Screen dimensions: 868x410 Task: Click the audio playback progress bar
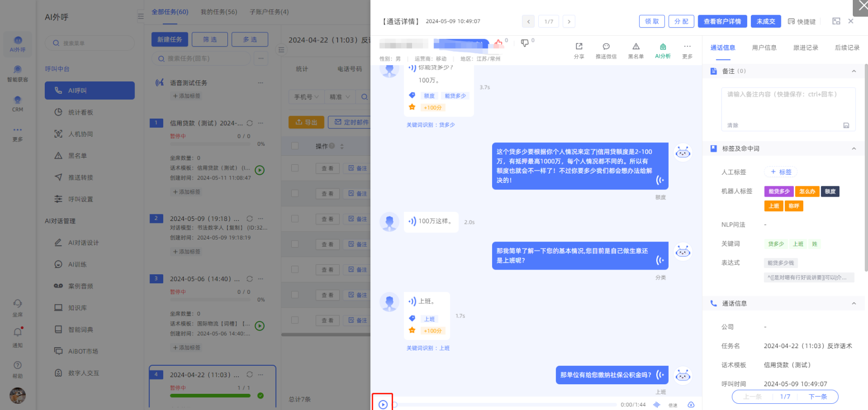(x=504, y=405)
